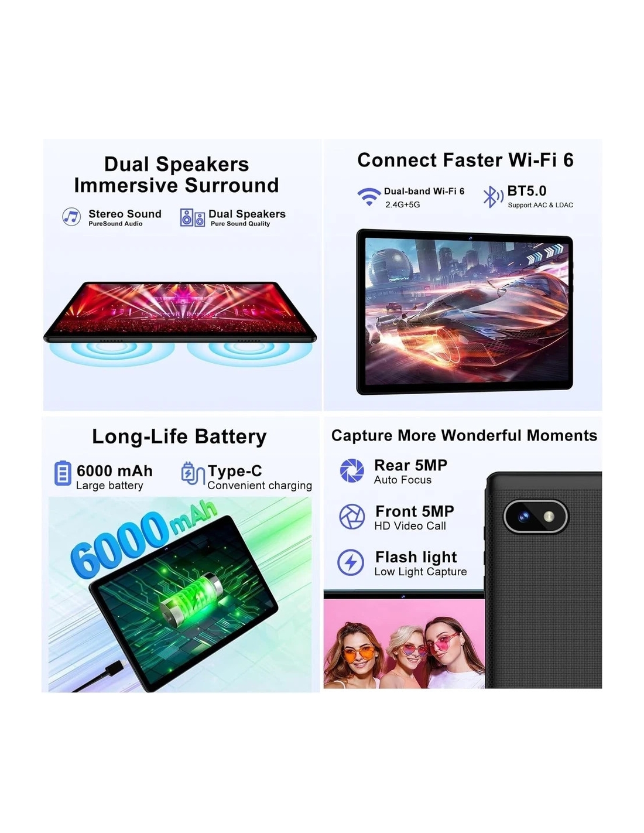Click the Rear 5MP camera shutter icon
The height and width of the screenshot is (833, 644).
(x=352, y=470)
